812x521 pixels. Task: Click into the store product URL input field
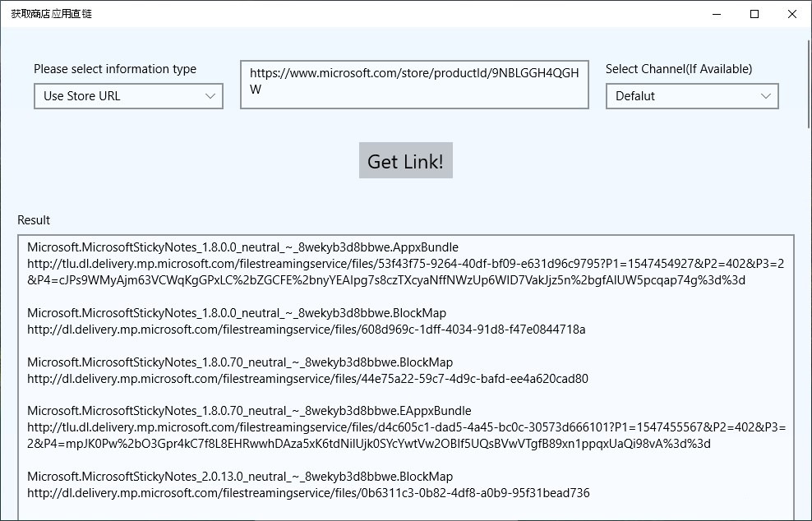(x=414, y=85)
